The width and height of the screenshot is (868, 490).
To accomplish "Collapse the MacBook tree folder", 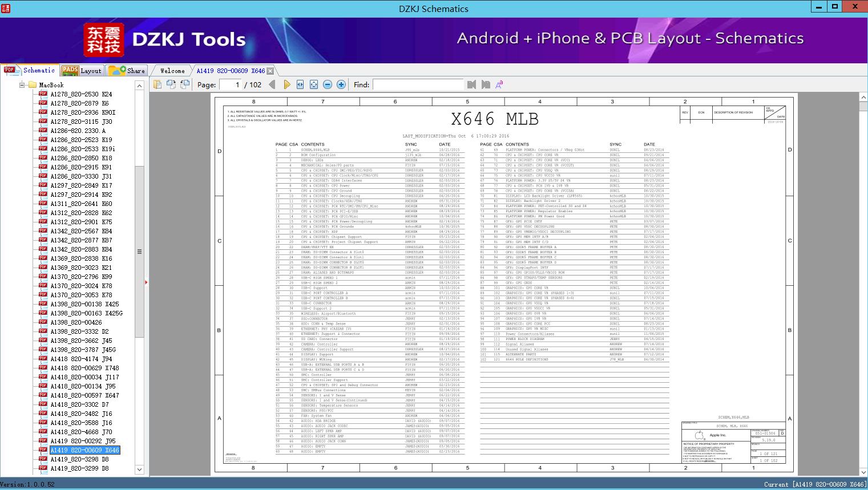I will point(22,85).
